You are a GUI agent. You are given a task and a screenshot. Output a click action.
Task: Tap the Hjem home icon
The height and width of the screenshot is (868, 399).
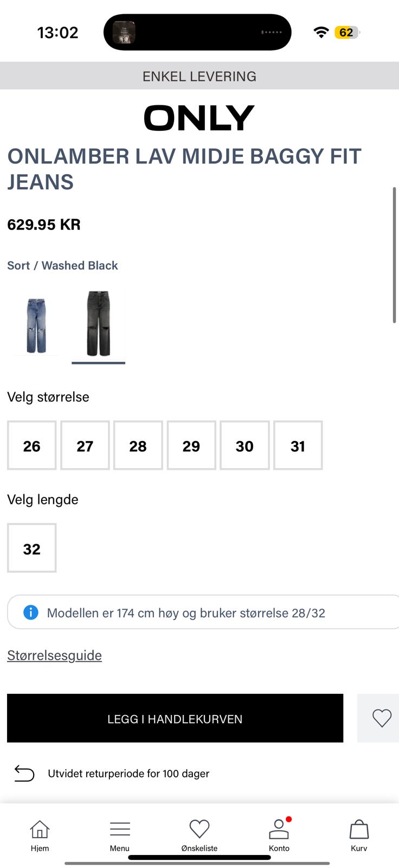[40, 829]
